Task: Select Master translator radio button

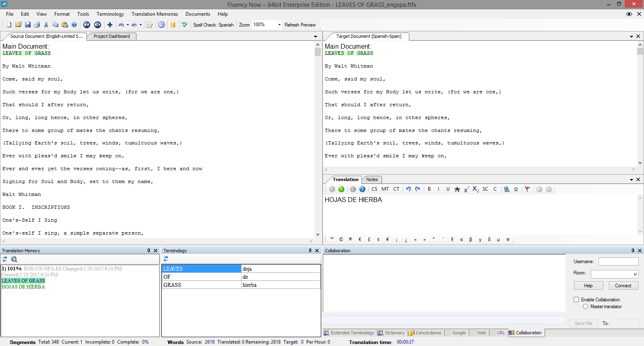Action: 586,307
